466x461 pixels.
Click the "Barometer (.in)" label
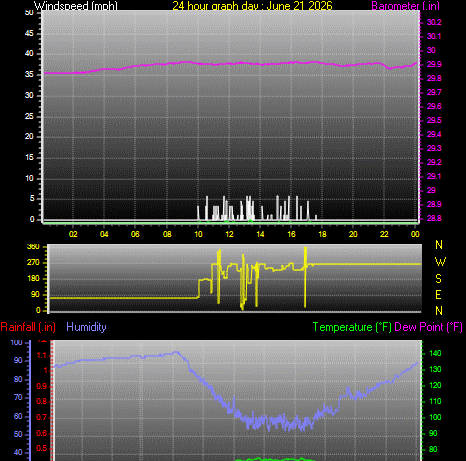pos(405,6)
